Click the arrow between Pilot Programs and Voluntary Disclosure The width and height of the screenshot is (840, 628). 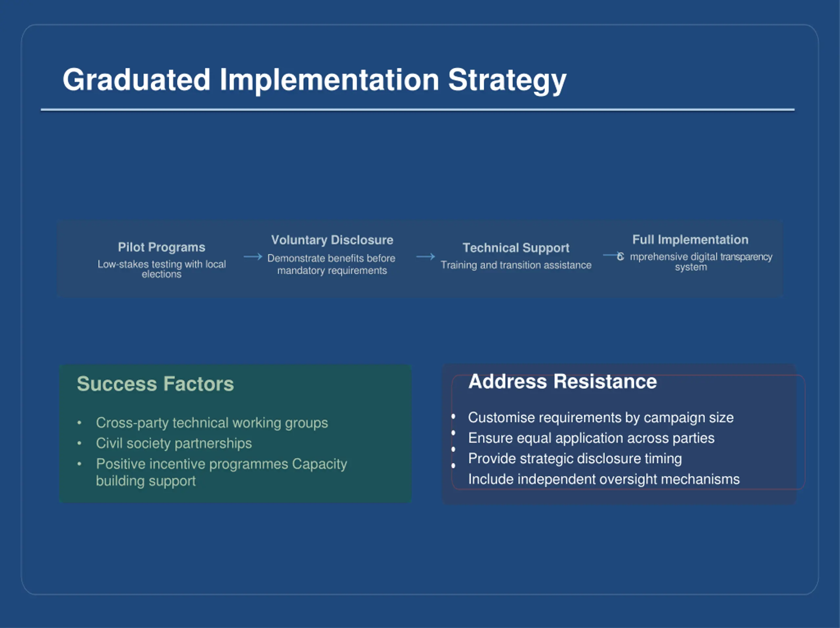click(253, 257)
